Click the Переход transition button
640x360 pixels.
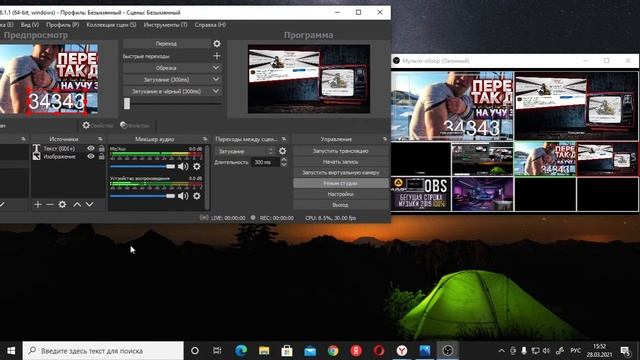point(166,43)
